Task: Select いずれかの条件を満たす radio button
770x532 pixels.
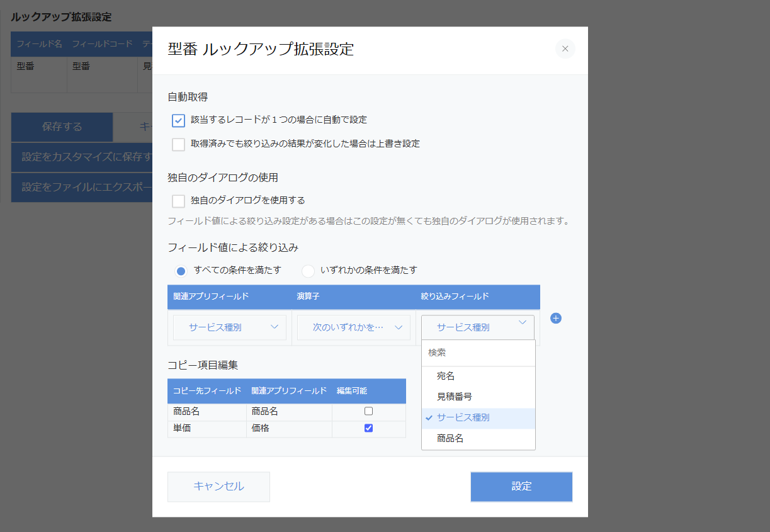Action: tap(308, 271)
